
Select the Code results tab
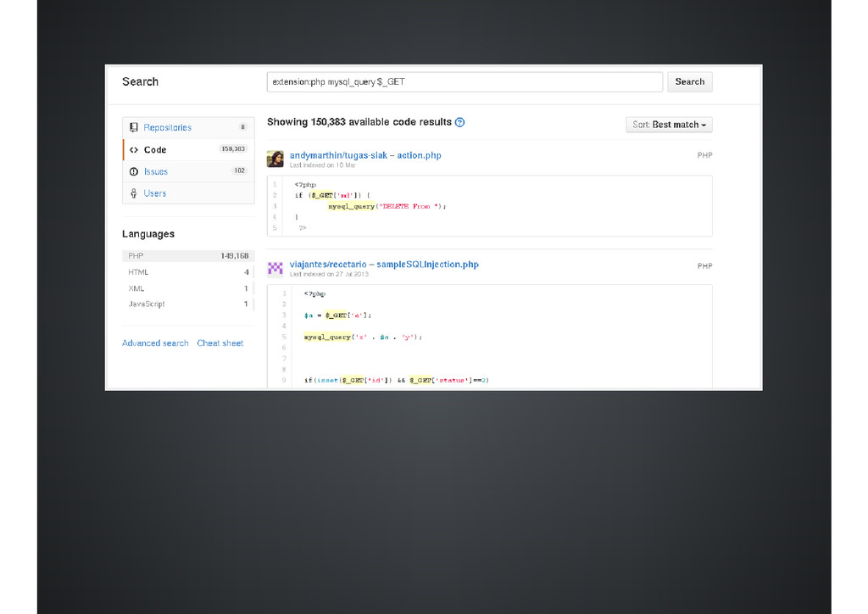coord(188,149)
